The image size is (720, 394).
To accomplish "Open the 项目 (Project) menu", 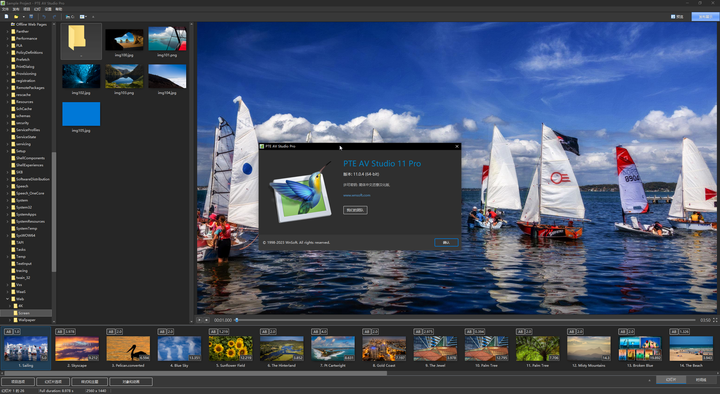I will [27, 9].
